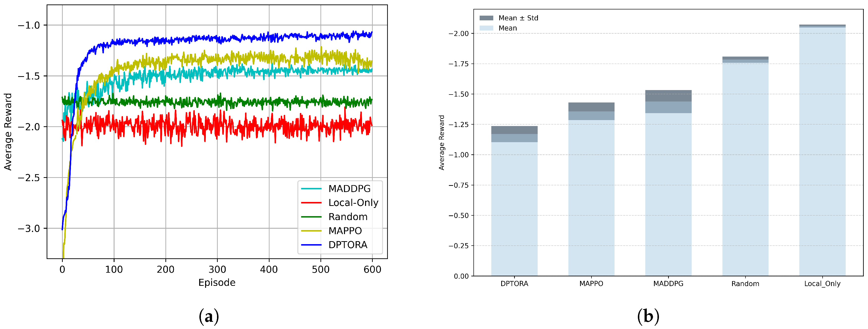The width and height of the screenshot is (868, 329).
Task: Click the 300 tick label on Episode axis
Action: point(217,269)
